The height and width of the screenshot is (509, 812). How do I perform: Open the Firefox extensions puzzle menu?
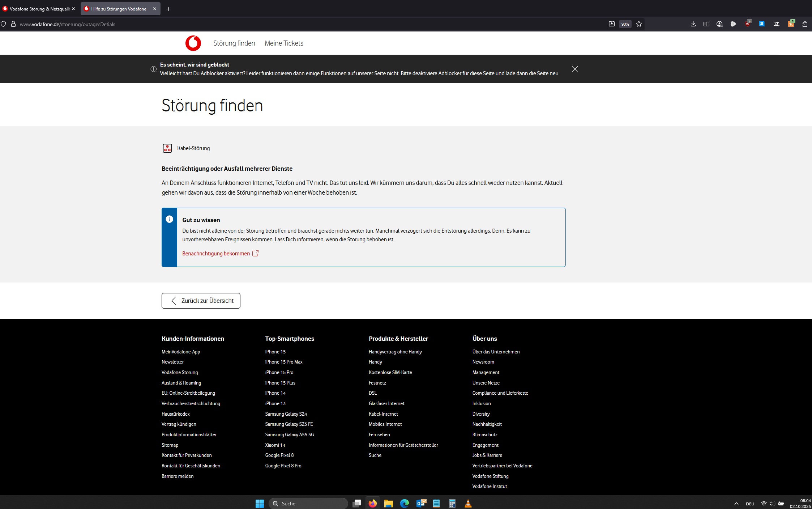pos(804,24)
